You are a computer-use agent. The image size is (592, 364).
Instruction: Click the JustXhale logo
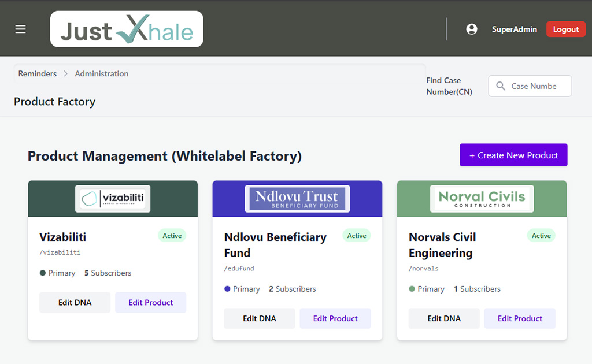click(x=127, y=29)
